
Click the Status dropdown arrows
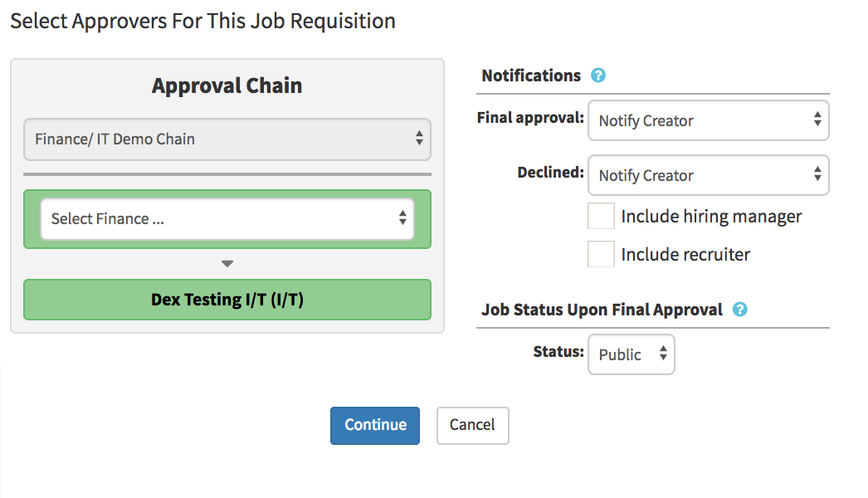pyautogui.click(x=663, y=354)
